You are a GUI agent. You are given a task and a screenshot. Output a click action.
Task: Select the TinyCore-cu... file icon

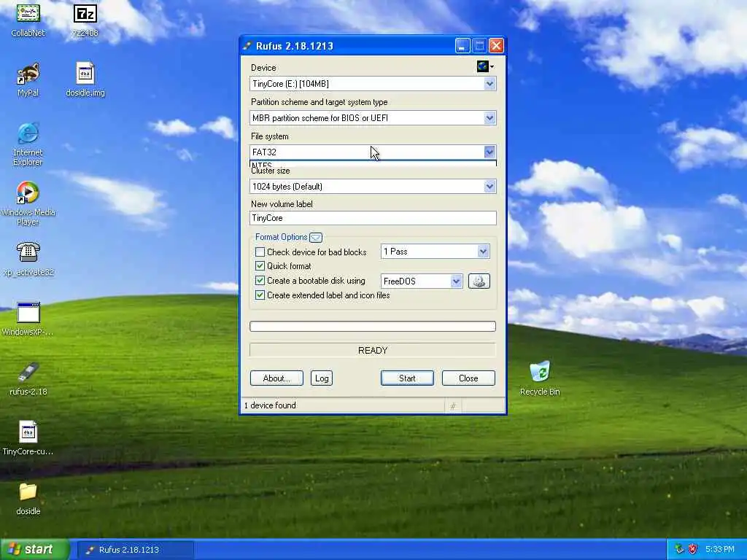(28, 438)
